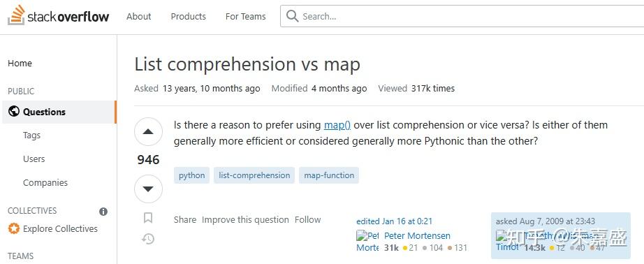
Task: Bookmark this question
Action: tap(148, 218)
